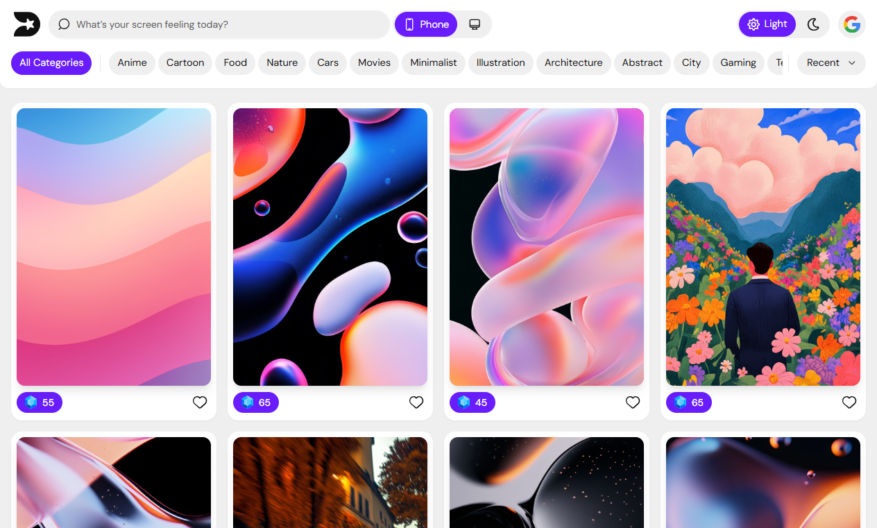Open the Recent sort dropdown
The height and width of the screenshot is (528, 877).
pos(831,63)
